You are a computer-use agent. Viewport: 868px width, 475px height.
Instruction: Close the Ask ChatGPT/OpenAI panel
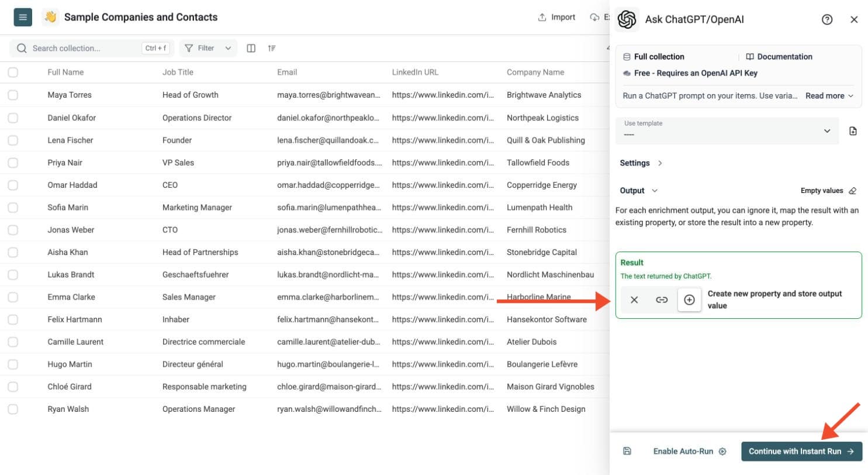[x=854, y=19]
